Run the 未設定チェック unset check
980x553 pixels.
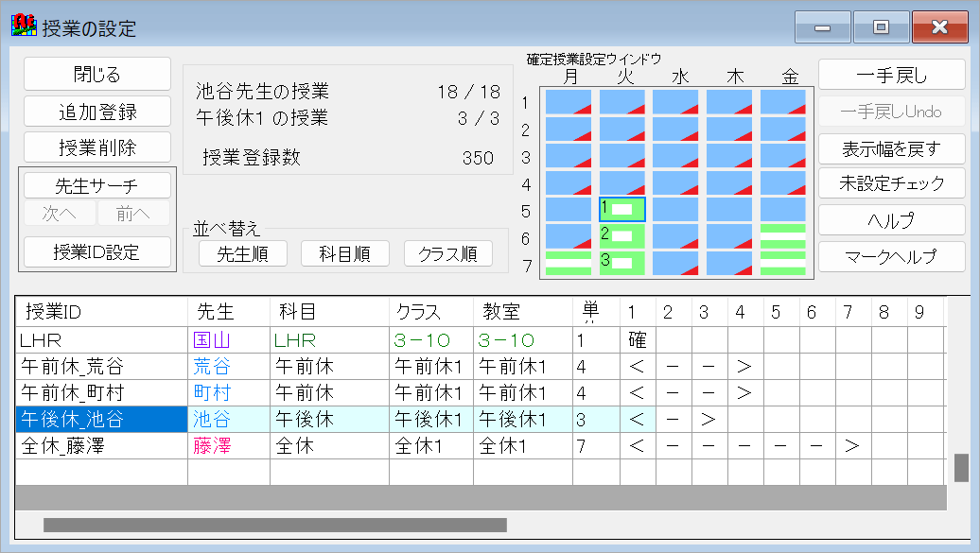tap(892, 183)
